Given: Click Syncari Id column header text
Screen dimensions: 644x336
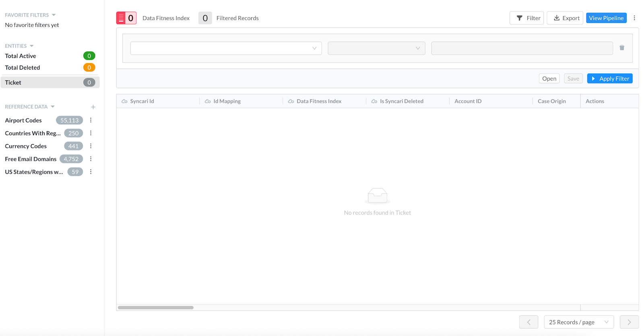Looking at the screenshot, I should click(x=142, y=101).
